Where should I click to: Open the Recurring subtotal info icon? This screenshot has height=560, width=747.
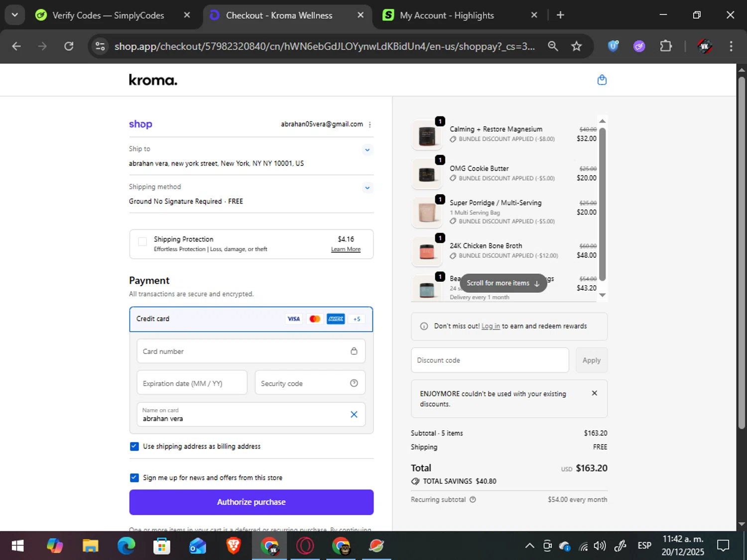coord(473,499)
